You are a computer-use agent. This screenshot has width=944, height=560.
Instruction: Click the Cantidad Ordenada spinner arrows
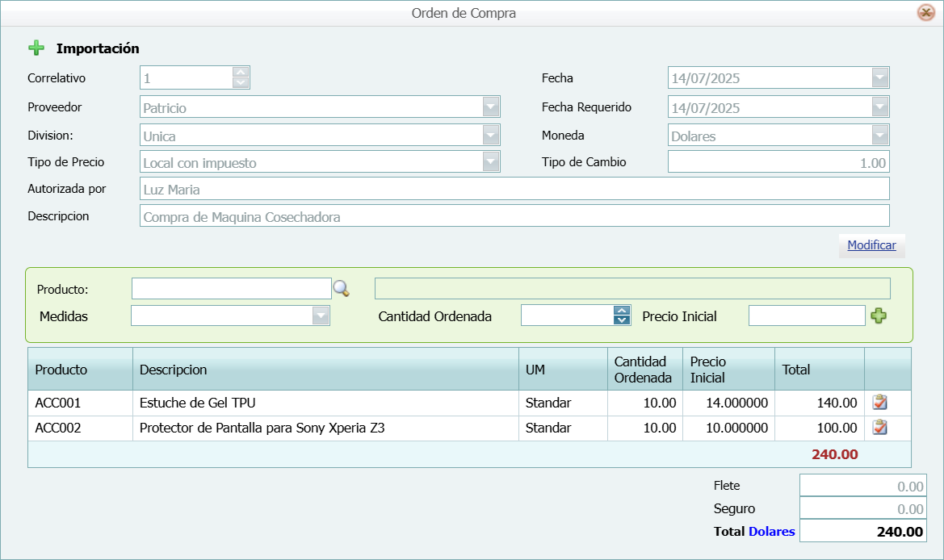pyautogui.click(x=621, y=316)
